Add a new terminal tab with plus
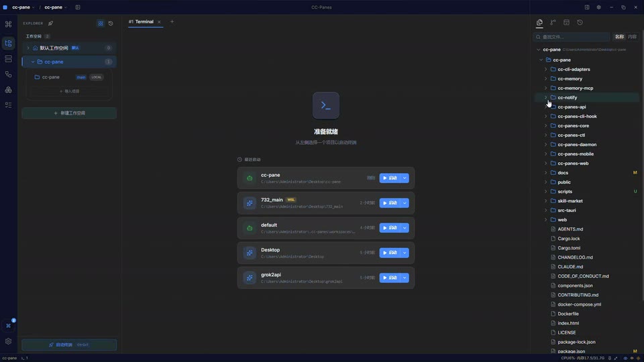Viewport: 644px width, 362px height. 172,21
